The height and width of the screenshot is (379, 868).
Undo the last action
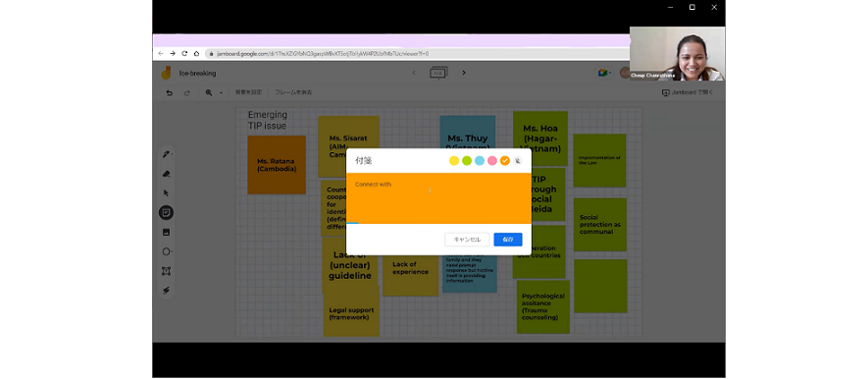coord(170,92)
